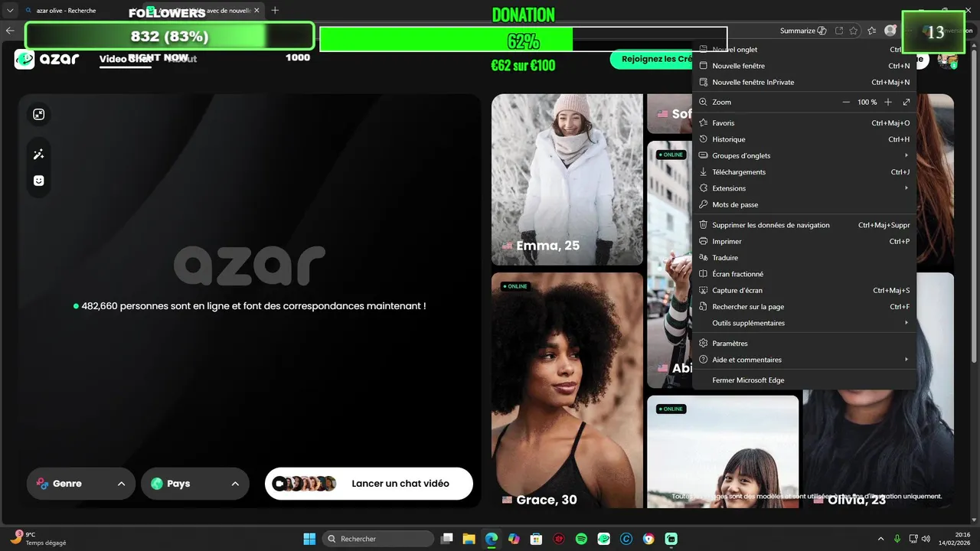This screenshot has width=980, height=551.
Task: Choose Rechercher sur la page
Action: click(x=804, y=307)
